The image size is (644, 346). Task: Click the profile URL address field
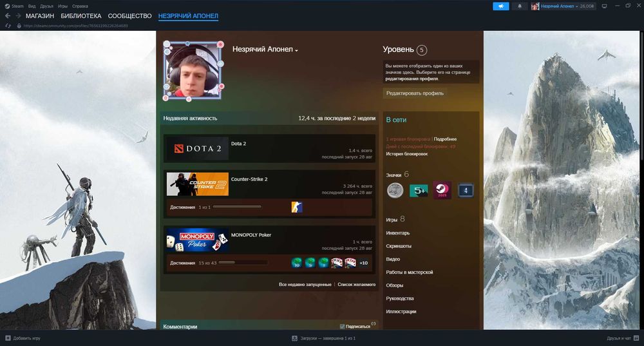(x=75, y=26)
